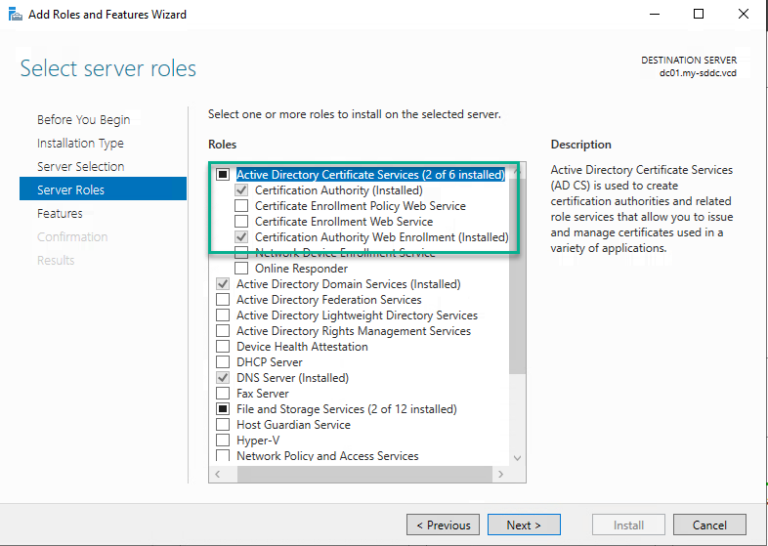Screen dimensions: 768x546
Task: Click Certification Authority Web Enrollment checkbox
Action: [241, 237]
